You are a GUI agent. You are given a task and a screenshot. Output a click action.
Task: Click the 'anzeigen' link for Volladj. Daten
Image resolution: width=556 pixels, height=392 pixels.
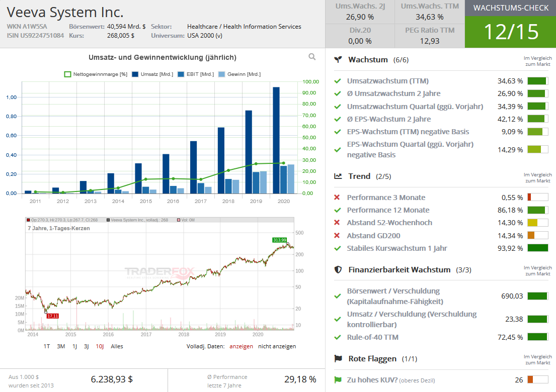pos(241,346)
